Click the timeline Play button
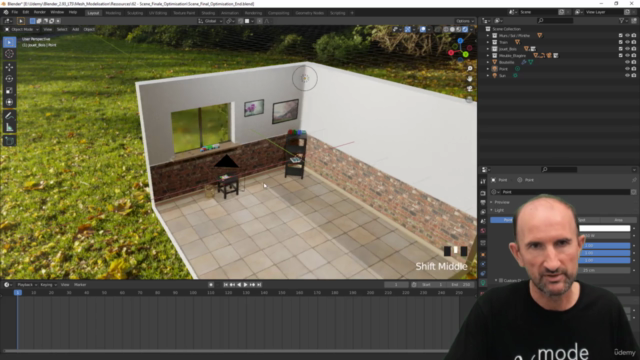640x360 pixels. click(245, 284)
